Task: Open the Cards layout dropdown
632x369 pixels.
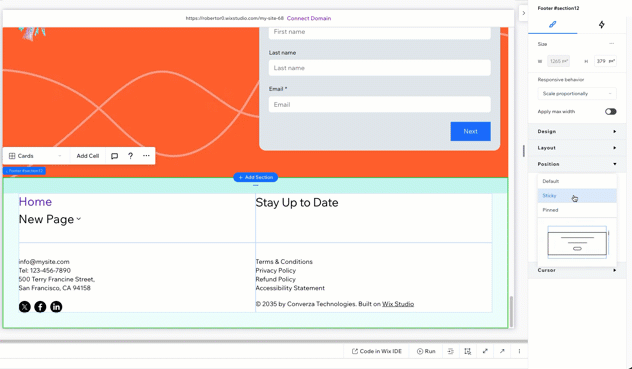Action: 35,156
